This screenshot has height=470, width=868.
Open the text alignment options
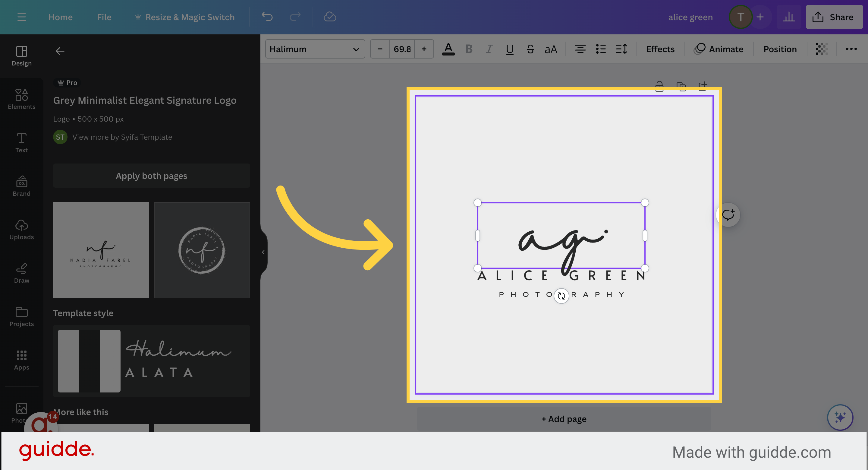pyautogui.click(x=580, y=49)
